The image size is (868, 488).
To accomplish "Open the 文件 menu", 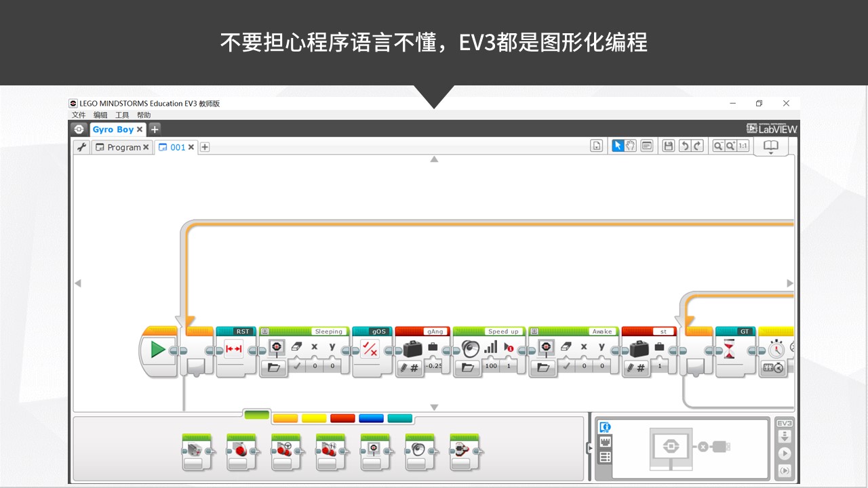I will click(79, 115).
